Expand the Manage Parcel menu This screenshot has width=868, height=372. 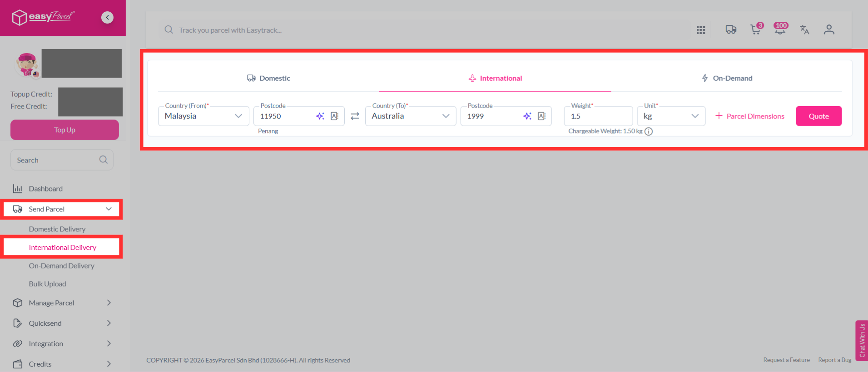coord(62,303)
